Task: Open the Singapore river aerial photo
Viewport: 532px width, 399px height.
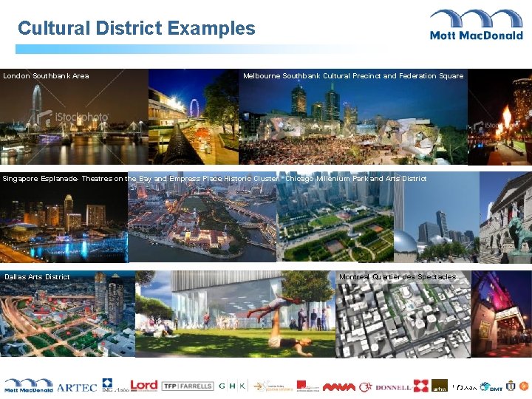Action: pos(202,217)
